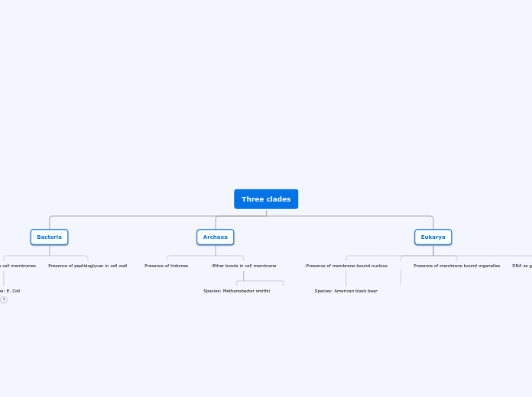The height and width of the screenshot is (397, 532).
Task: Click Species: Methanobacter smithii topic
Action: click(236, 291)
